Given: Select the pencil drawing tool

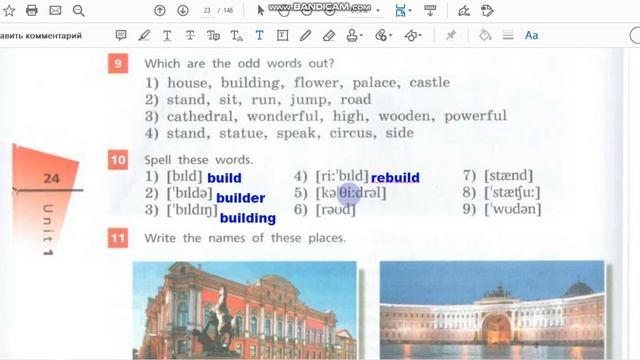Looking at the screenshot, I should [305, 36].
